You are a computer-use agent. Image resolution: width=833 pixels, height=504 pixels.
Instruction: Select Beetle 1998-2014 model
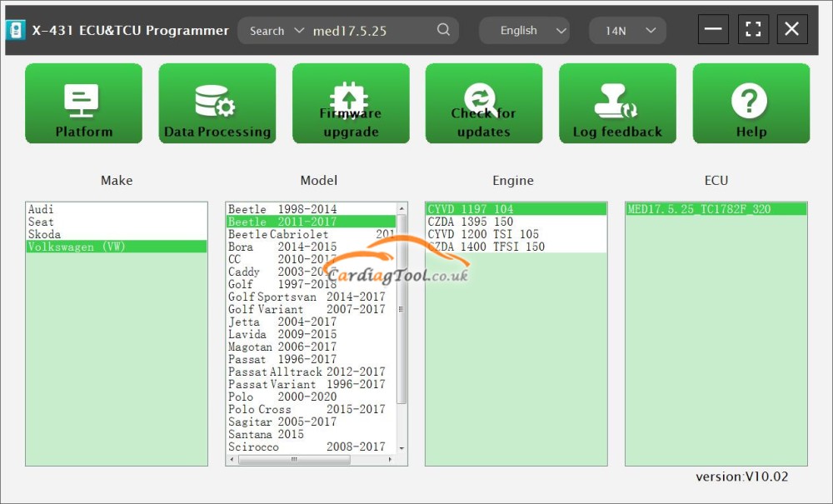(312, 209)
